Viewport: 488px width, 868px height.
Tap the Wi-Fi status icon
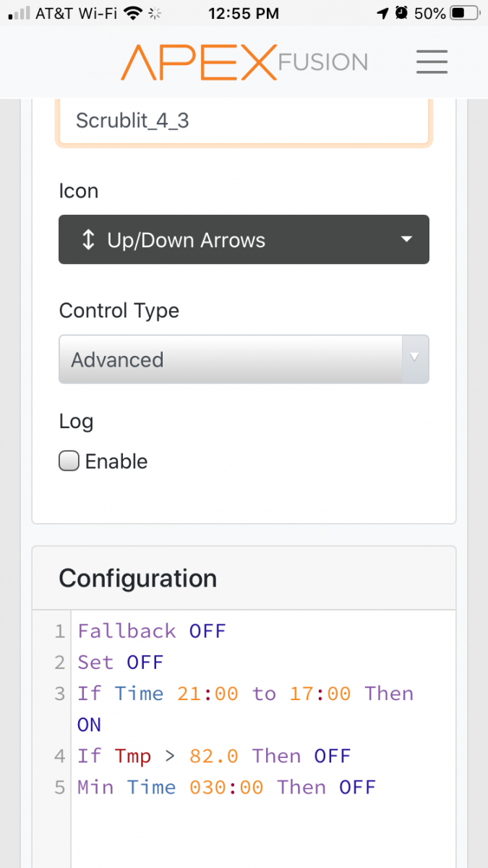132,13
